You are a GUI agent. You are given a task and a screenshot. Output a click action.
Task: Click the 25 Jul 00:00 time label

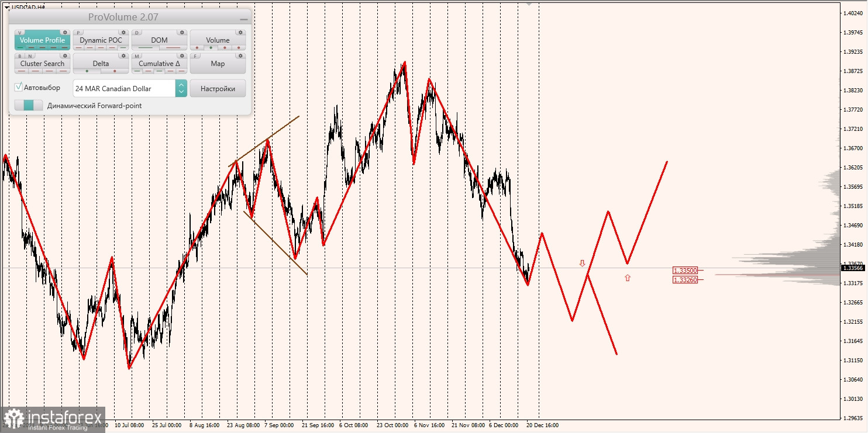tap(168, 425)
